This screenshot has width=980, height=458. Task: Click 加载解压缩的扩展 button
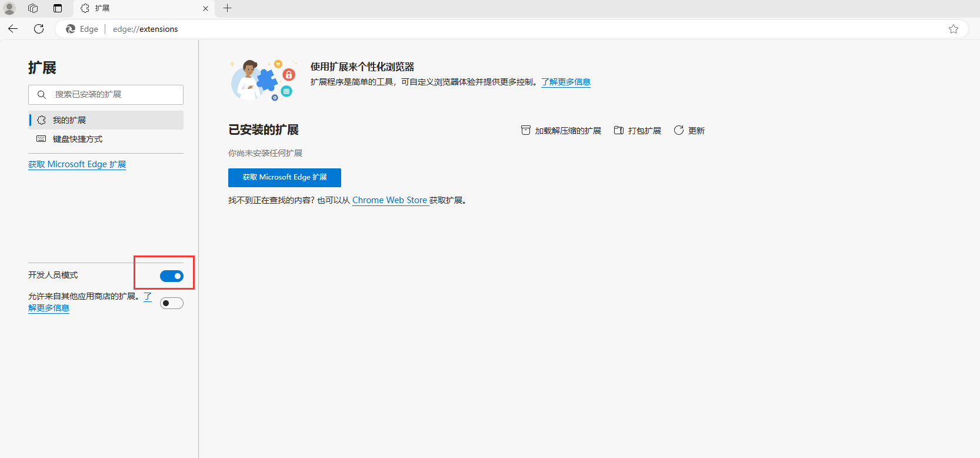pos(561,131)
